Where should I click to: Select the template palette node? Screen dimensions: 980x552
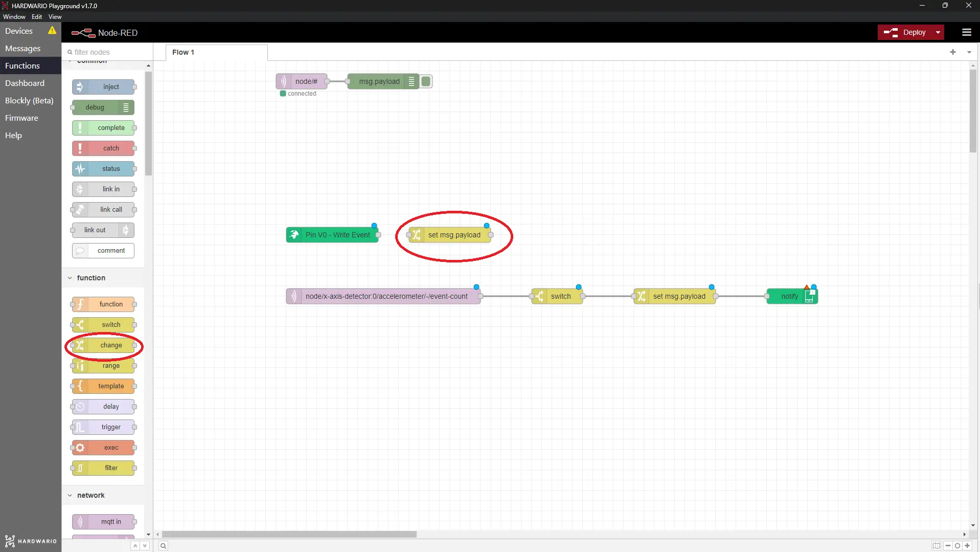click(x=103, y=386)
